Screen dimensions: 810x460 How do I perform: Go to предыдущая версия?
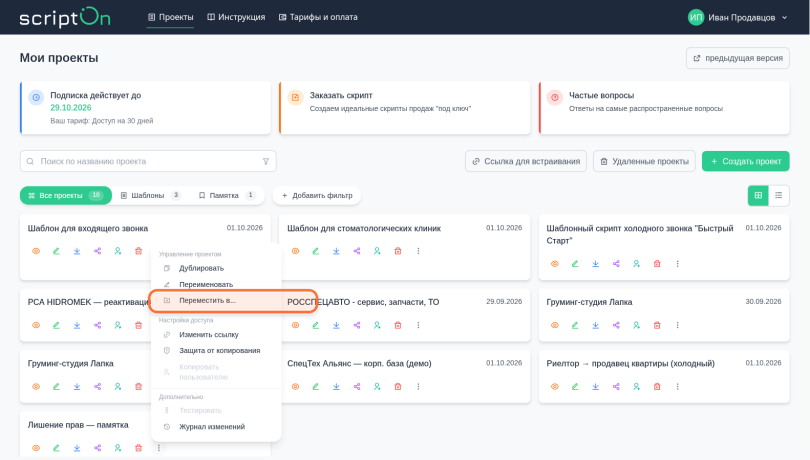coord(738,58)
